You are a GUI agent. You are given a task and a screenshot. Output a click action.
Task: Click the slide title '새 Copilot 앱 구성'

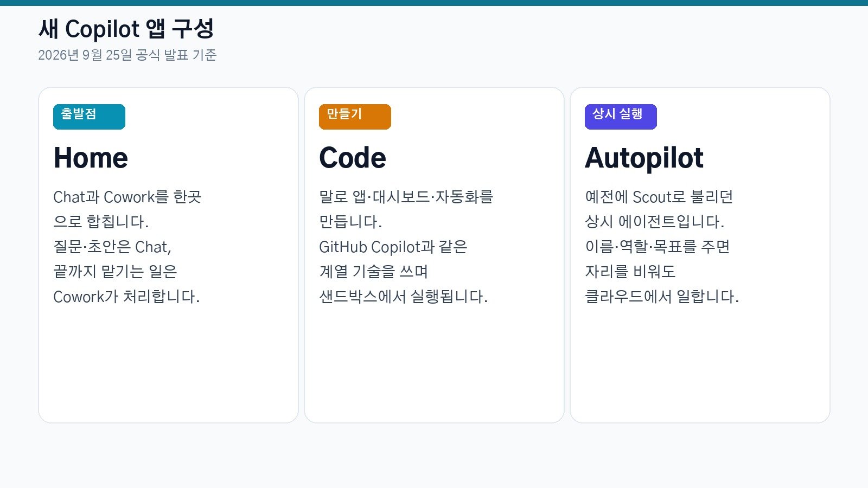(x=126, y=29)
